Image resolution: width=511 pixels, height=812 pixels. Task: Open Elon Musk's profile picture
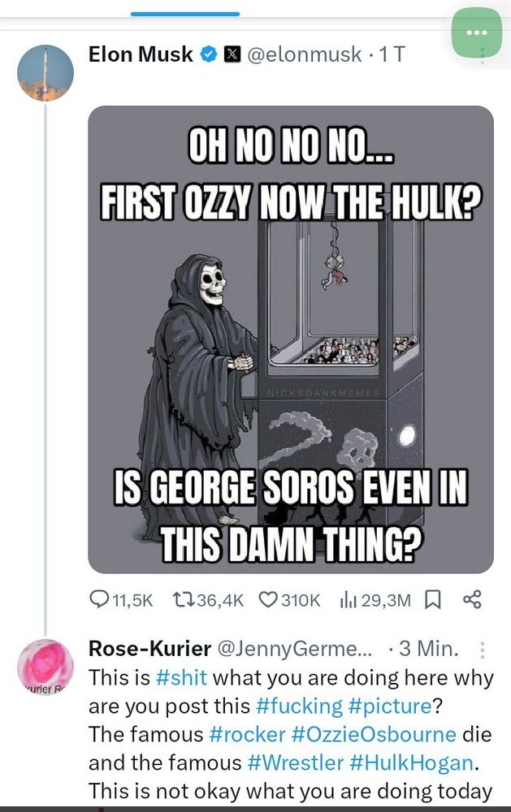45,73
